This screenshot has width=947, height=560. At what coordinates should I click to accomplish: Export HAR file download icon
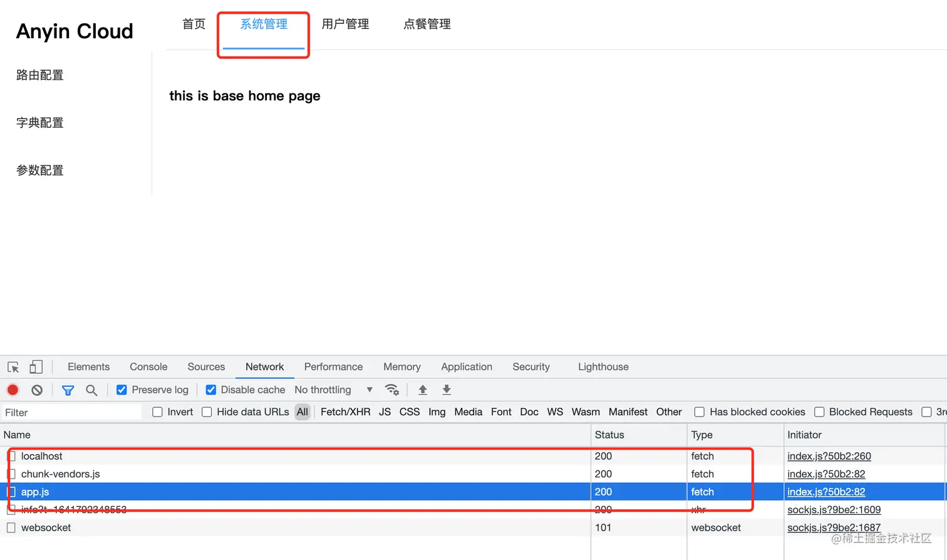point(447,390)
